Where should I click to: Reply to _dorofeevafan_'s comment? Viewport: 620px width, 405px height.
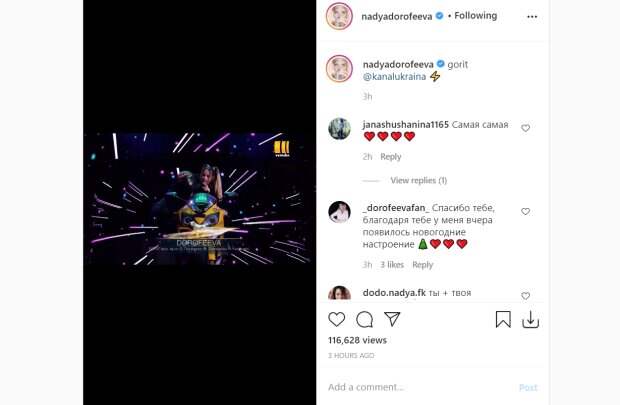coord(423,265)
